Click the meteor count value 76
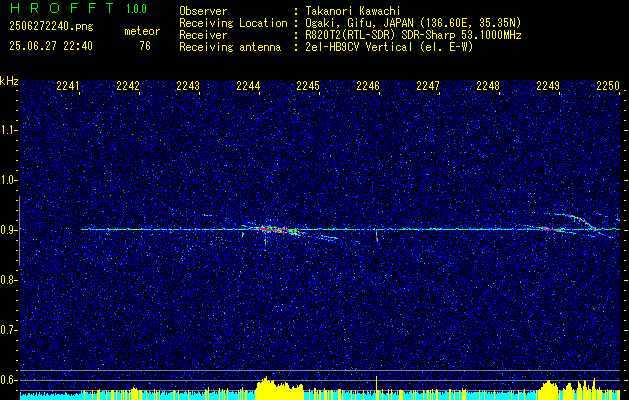629x400 pixels. coord(145,46)
